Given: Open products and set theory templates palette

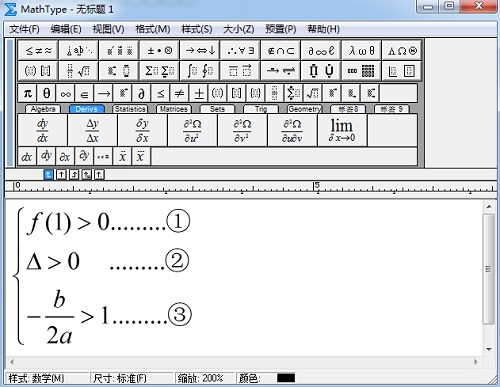Looking at the screenshot, I should tap(321, 71).
